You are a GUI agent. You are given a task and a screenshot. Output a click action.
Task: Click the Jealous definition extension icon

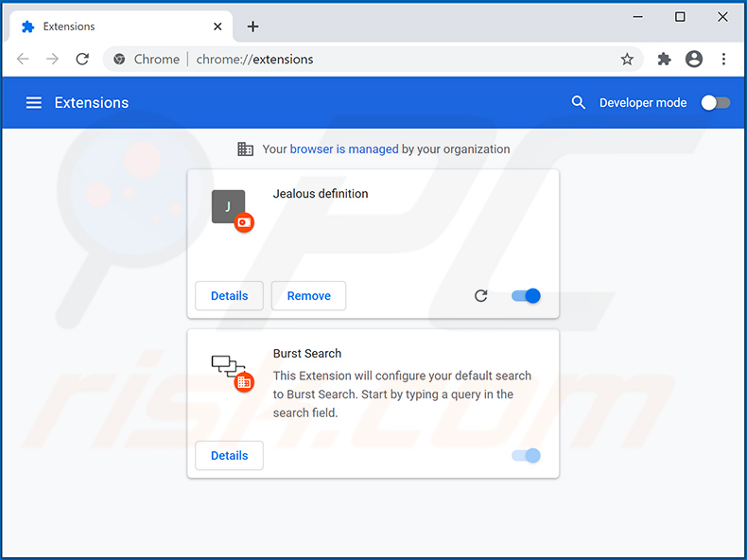(x=228, y=206)
